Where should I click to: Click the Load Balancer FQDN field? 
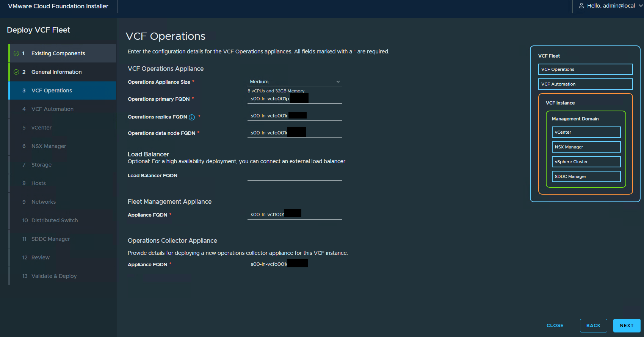[295, 176]
